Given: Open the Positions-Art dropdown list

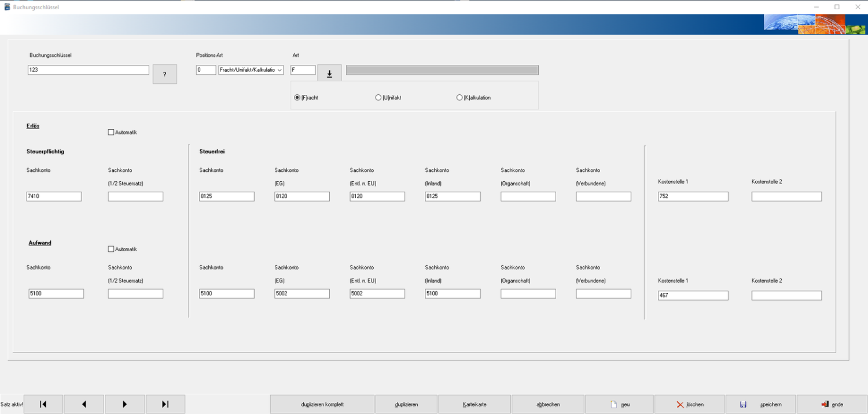Looking at the screenshot, I should (279, 70).
